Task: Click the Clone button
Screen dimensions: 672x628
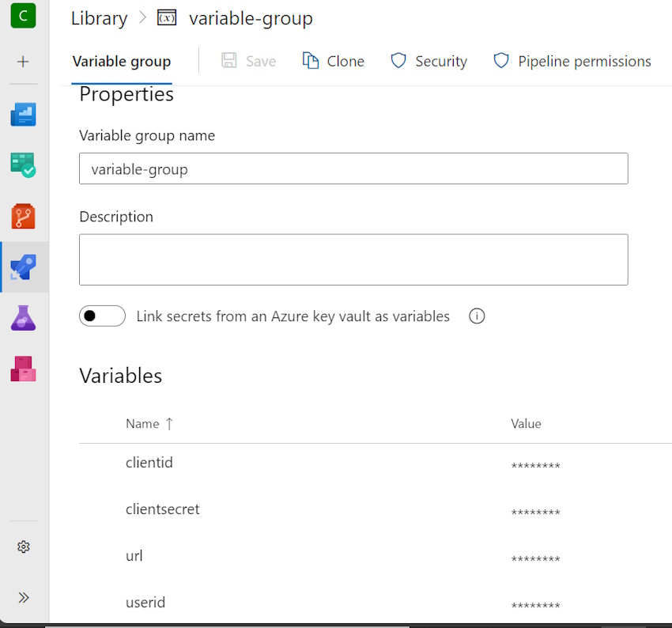Action: 334,62
